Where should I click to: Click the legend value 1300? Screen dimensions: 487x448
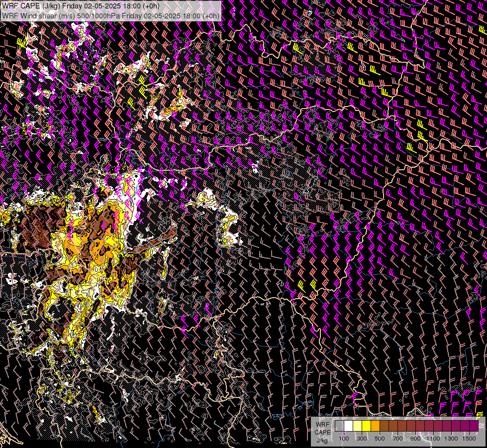[x=451, y=439]
